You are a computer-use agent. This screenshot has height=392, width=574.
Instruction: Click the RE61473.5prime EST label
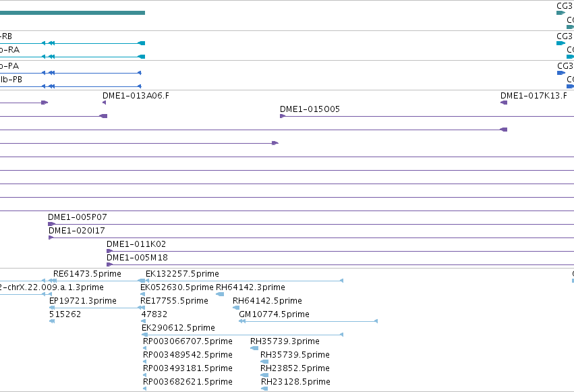[x=87, y=274]
